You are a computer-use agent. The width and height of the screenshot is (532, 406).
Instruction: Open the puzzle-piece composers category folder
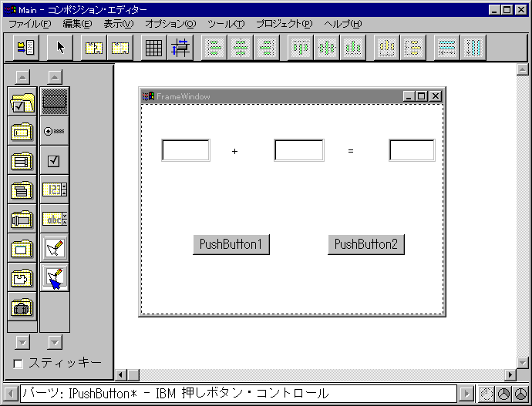pos(22,278)
